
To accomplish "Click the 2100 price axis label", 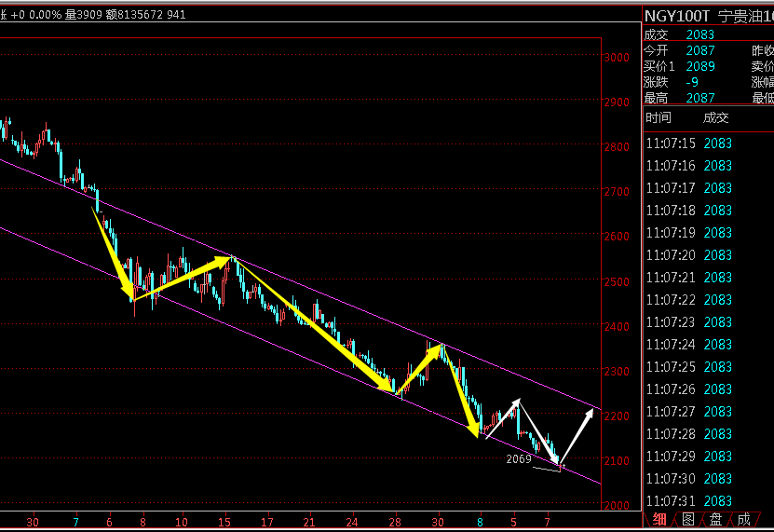I will pos(617,460).
